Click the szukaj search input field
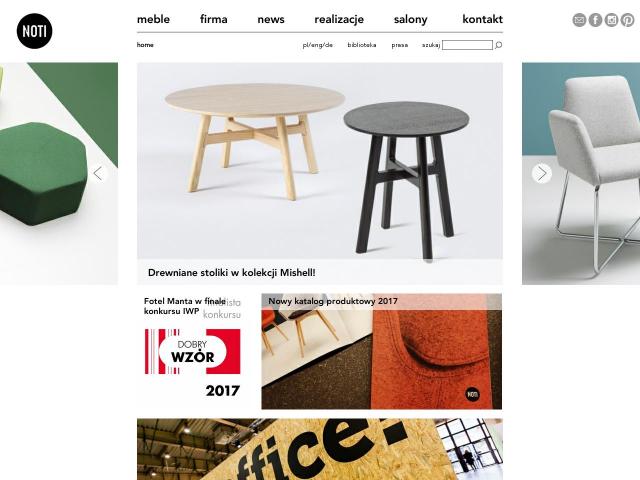 click(467, 45)
